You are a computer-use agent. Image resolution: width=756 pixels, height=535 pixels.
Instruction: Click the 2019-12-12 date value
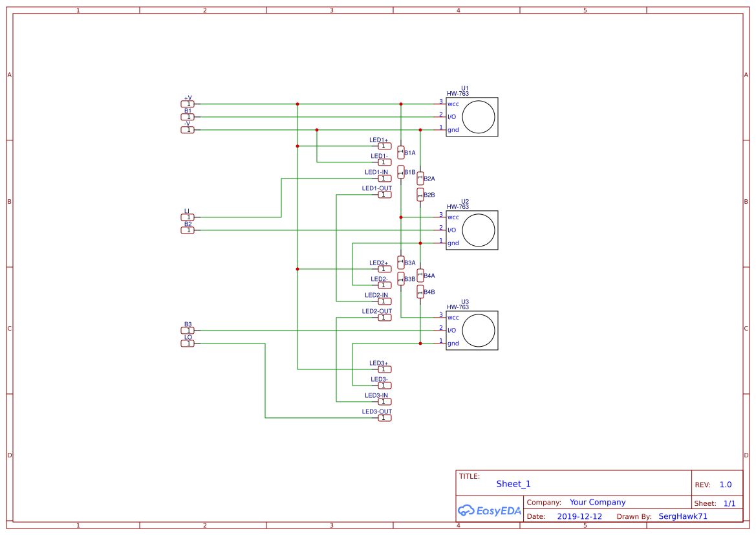579,516
